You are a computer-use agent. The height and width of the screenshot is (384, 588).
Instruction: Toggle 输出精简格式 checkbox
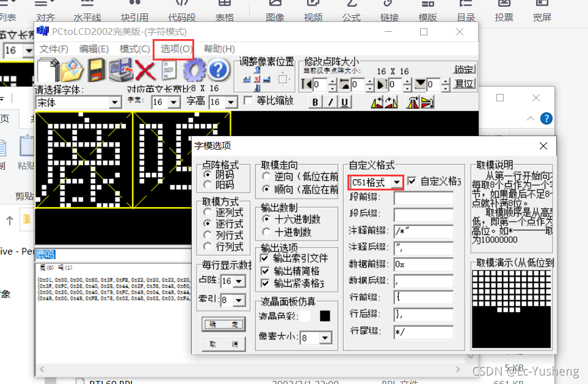point(265,270)
